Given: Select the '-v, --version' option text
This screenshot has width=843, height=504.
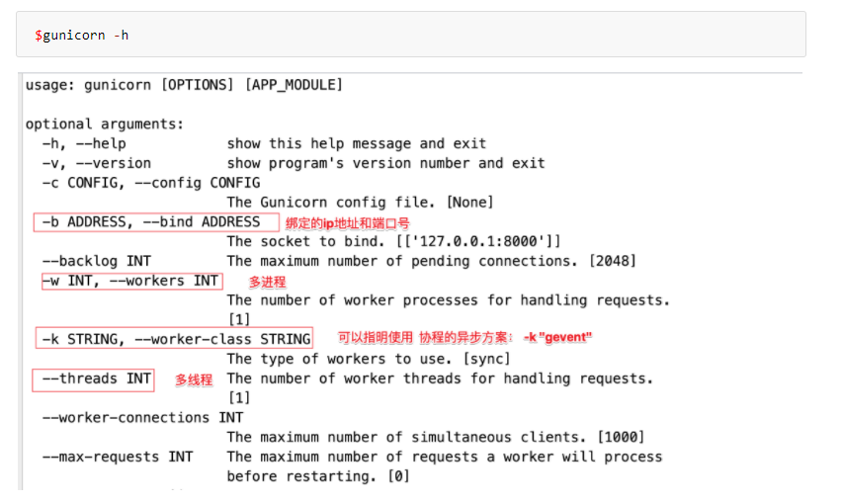Looking at the screenshot, I should tap(96, 163).
